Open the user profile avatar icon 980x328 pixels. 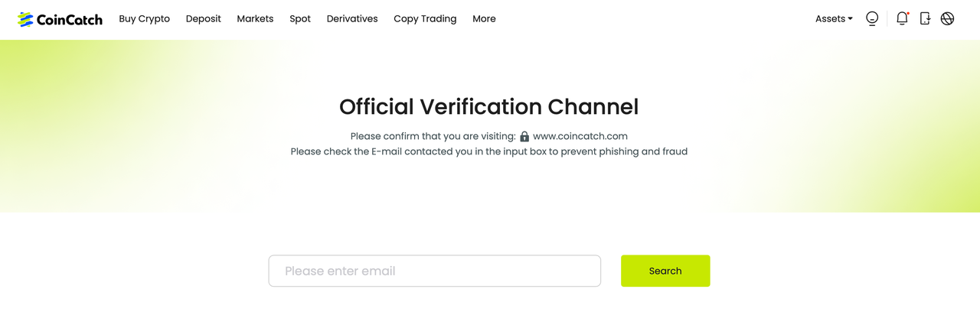coord(872,18)
